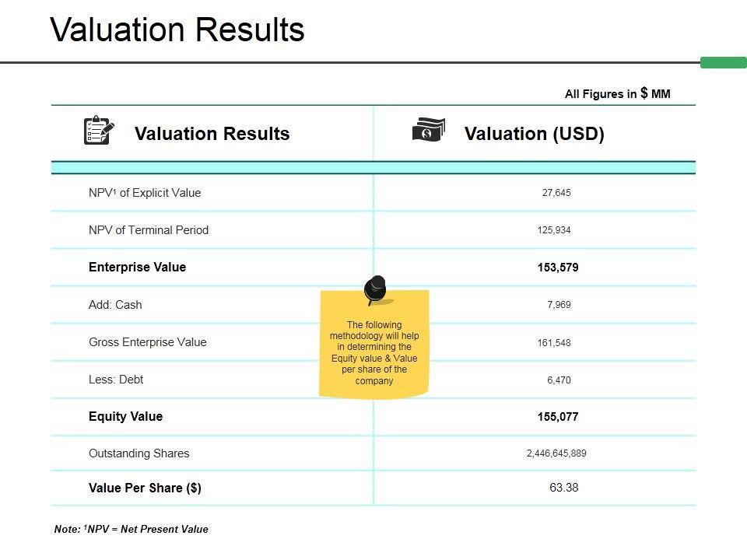The image size is (747, 560).
Task: Select the Equity Value figure 155,077
Action: click(558, 417)
